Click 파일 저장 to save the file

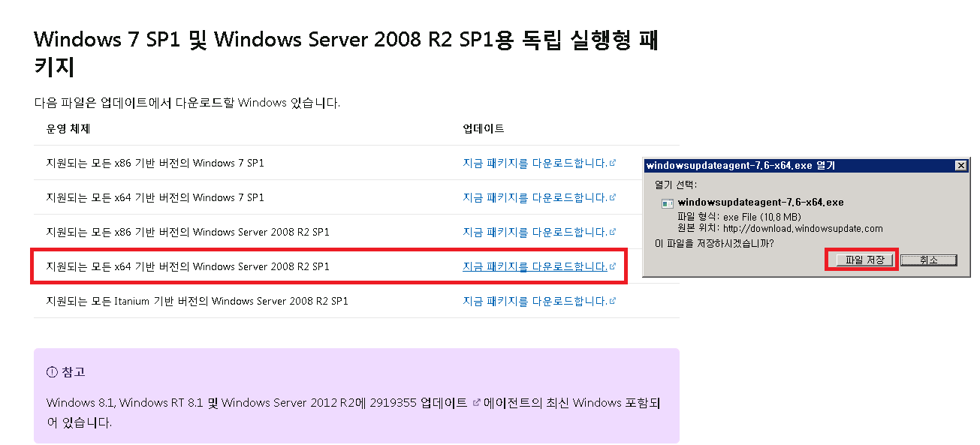(x=864, y=260)
